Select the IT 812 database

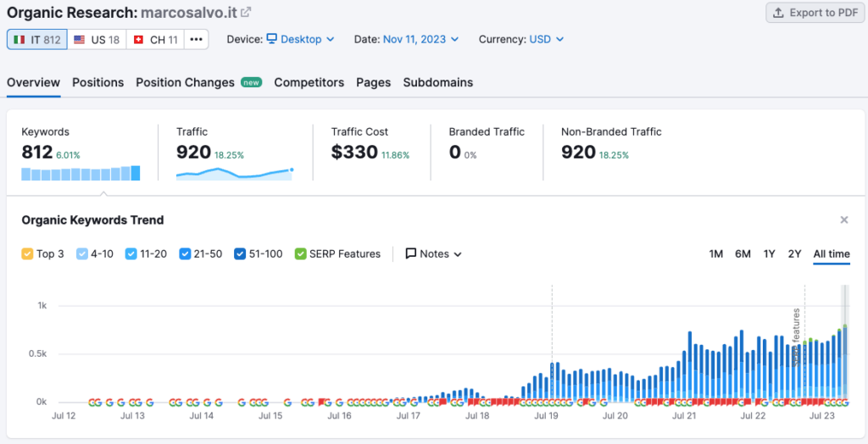pos(37,39)
